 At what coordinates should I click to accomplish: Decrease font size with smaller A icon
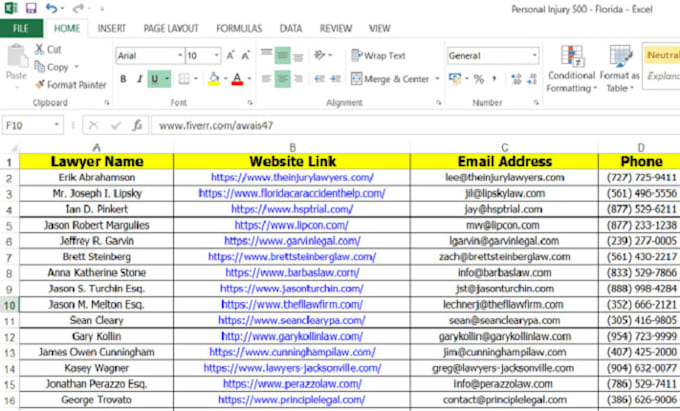tap(245, 55)
